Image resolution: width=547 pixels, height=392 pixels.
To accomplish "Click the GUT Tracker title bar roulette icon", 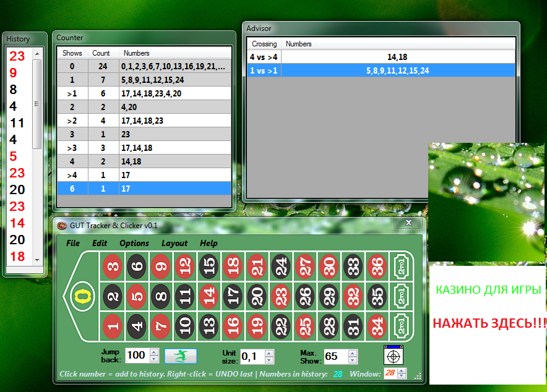I will click(x=62, y=226).
